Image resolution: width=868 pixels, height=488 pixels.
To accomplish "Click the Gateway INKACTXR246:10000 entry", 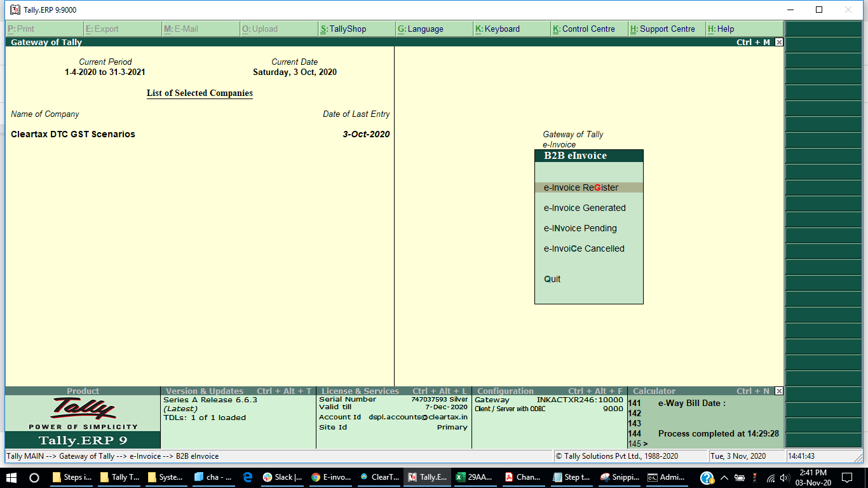I will 549,400.
